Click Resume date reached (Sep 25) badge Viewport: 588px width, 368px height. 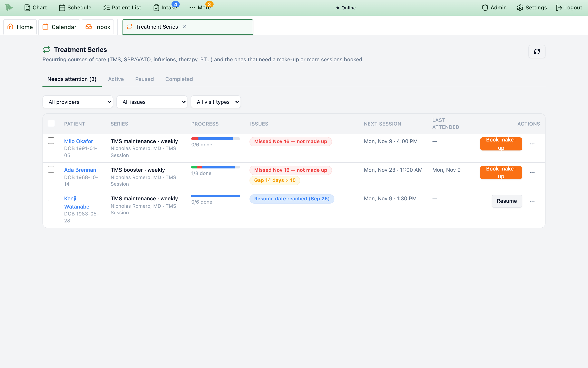point(292,199)
